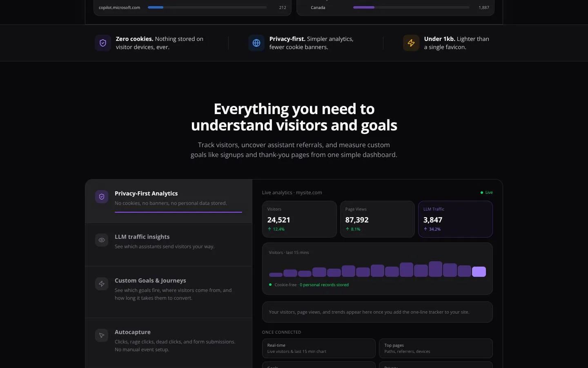This screenshot has width=588, height=368.
Task: Click the Page Views stat card label
Action: tap(356, 209)
